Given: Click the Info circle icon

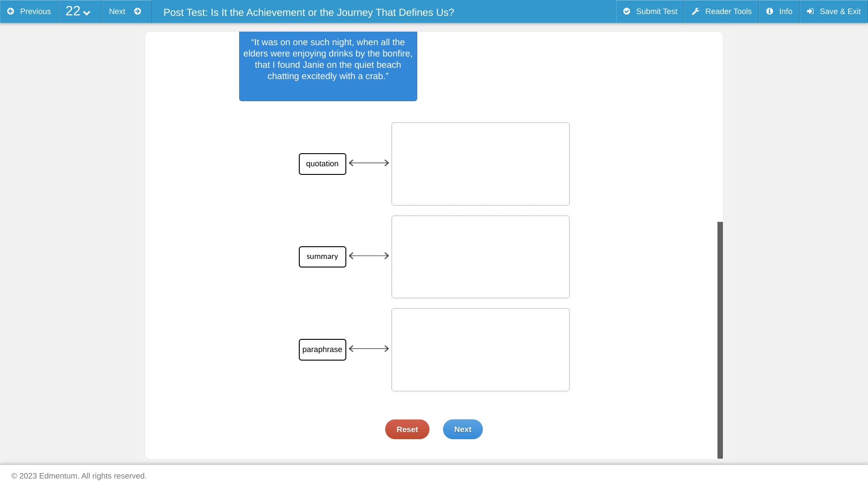Looking at the screenshot, I should (x=769, y=11).
